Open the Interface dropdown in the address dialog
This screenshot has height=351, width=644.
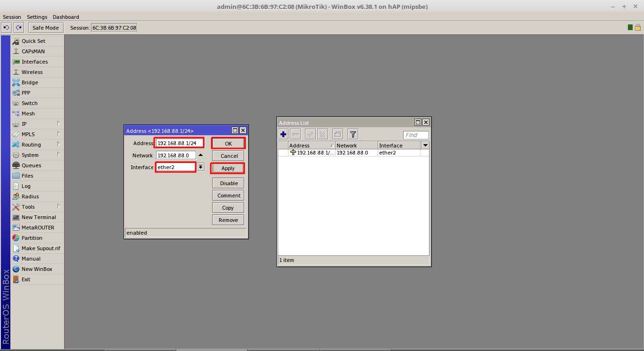201,166
